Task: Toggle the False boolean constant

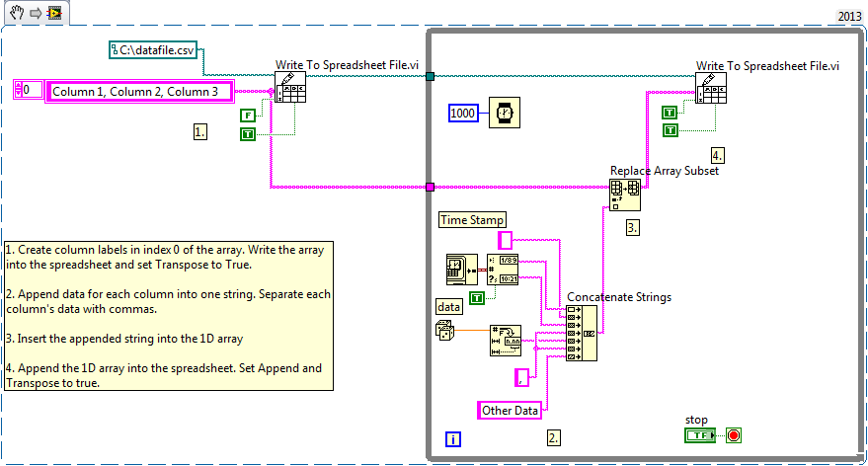Action: pos(249,116)
